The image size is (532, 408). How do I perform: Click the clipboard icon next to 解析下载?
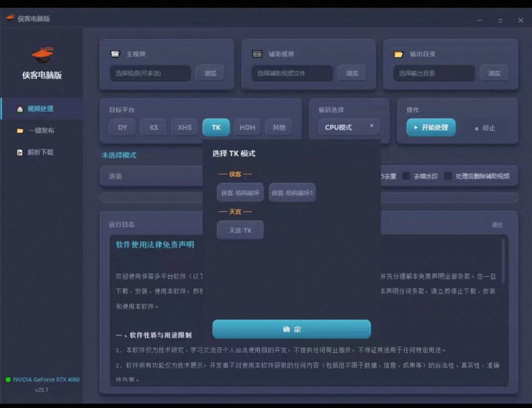click(20, 152)
